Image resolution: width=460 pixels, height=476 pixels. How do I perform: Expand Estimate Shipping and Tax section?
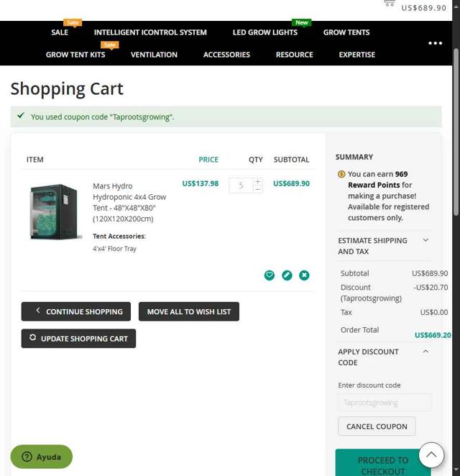pyautogui.click(x=384, y=246)
